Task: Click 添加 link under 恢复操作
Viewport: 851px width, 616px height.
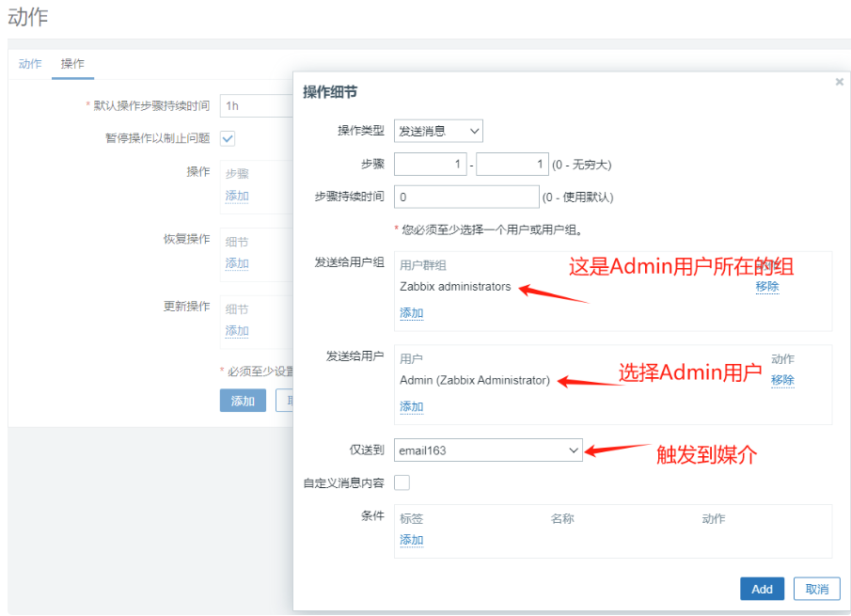Action: coord(237,263)
